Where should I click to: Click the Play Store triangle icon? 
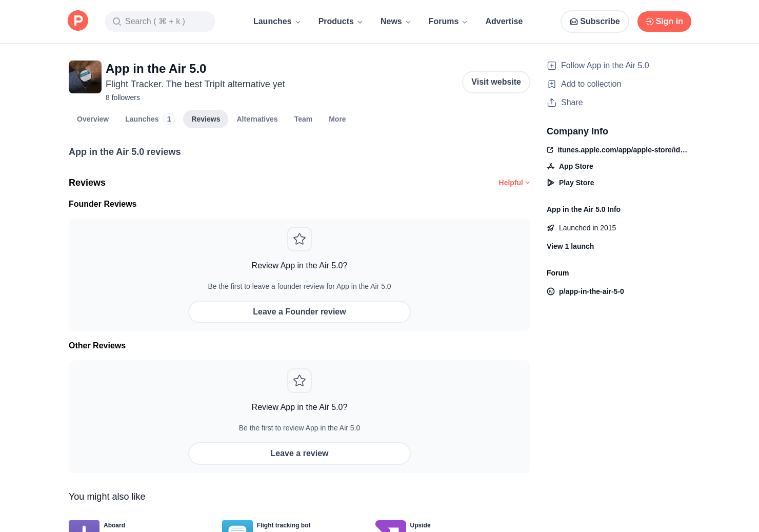(x=551, y=183)
